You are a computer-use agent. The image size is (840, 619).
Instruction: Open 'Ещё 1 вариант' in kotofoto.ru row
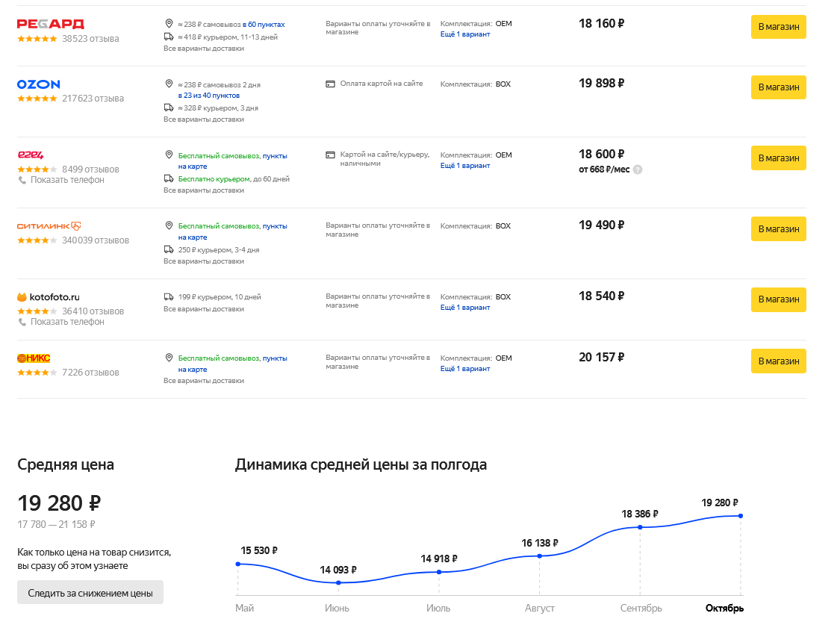coord(465,308)
